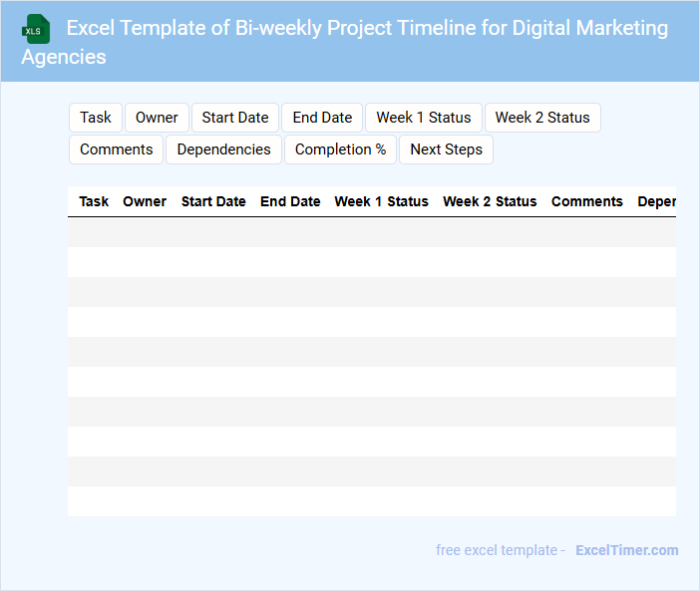Select the Owner tag
This screenshot has height=591, width=700.
point(157,118)
